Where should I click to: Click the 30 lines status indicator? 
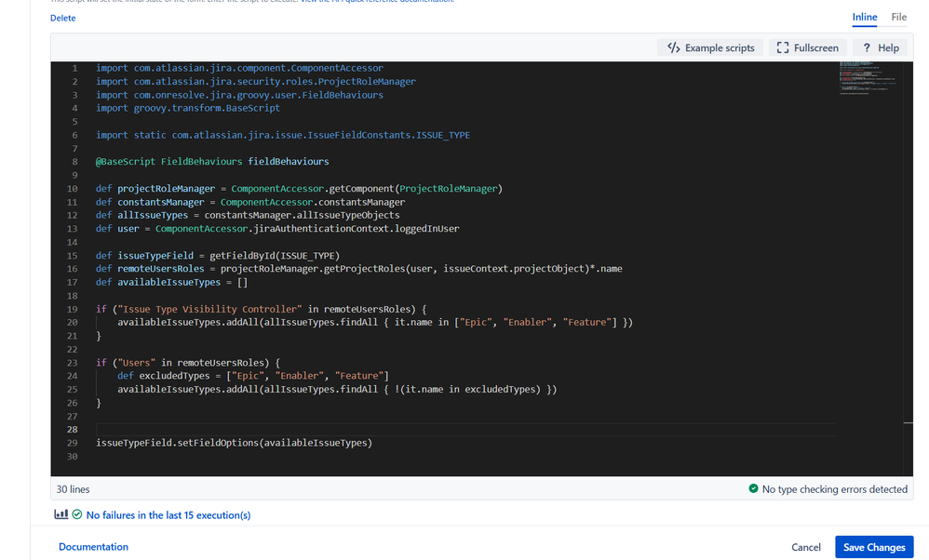coord(72,488)
